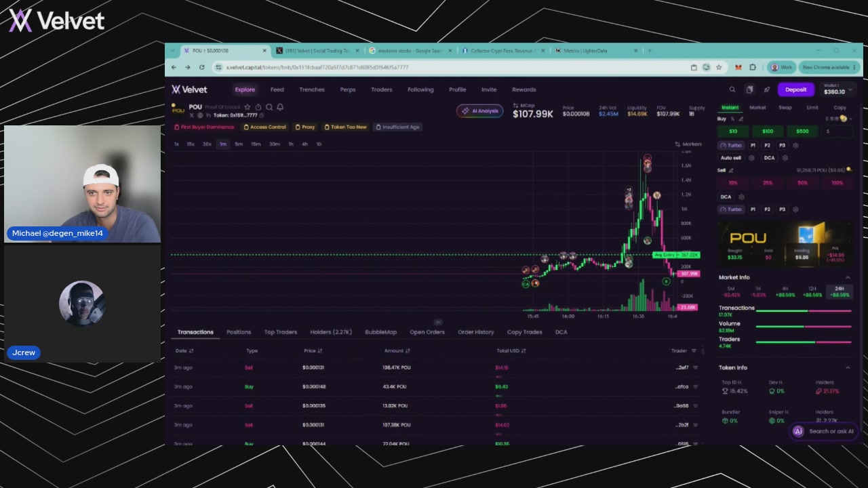Select the 5m chart timeframe
The image size is (868, 488).
coord(239,144)
